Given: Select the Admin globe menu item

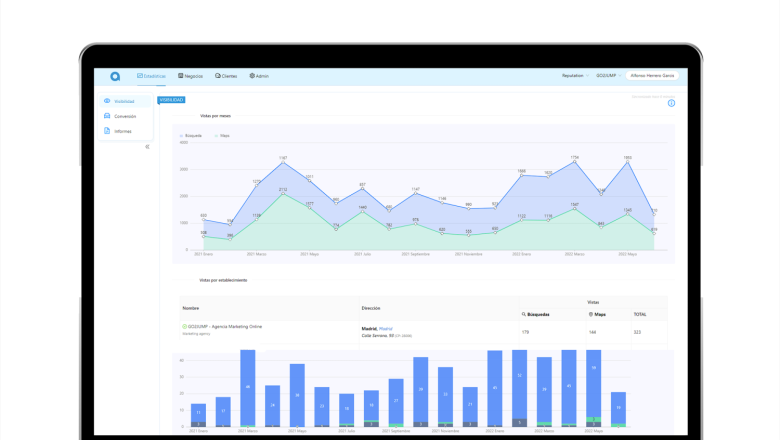Looking at the screenshot, I should 258,76.
